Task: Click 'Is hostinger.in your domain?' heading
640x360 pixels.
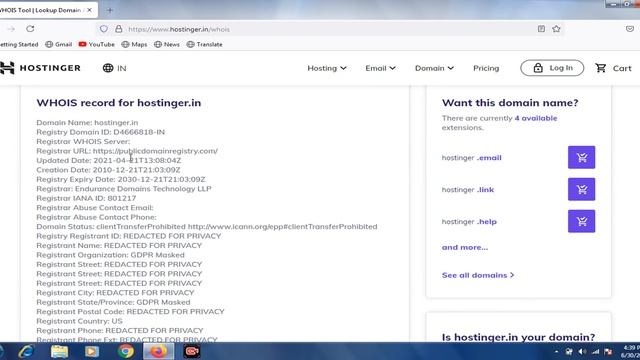Action: click(518, 337)
